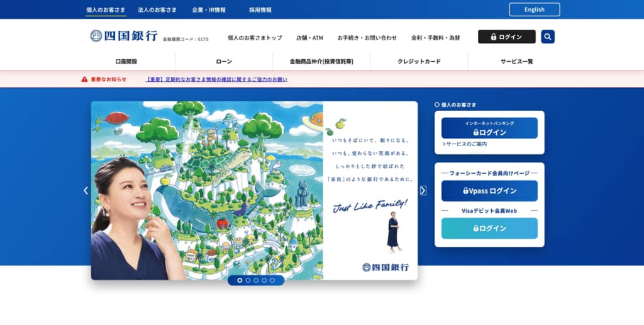Switch to 法人のお客さま tab
The width and height of the screenshot is (644, 325).
tap(157, 9)
